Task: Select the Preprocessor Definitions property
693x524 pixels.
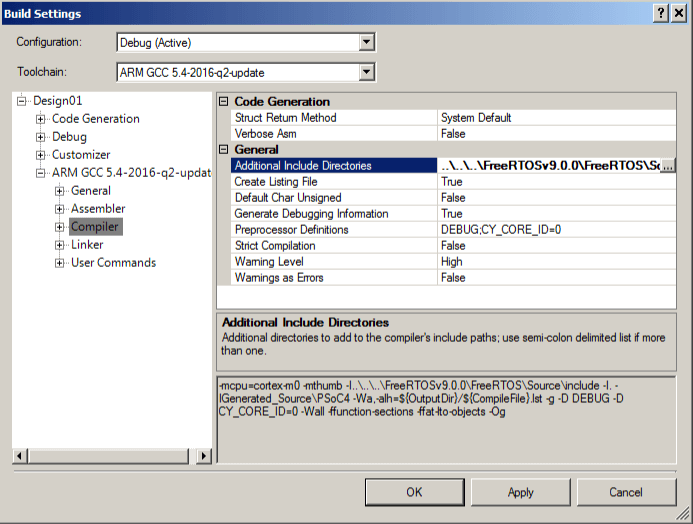Action: tap(334, 230)
